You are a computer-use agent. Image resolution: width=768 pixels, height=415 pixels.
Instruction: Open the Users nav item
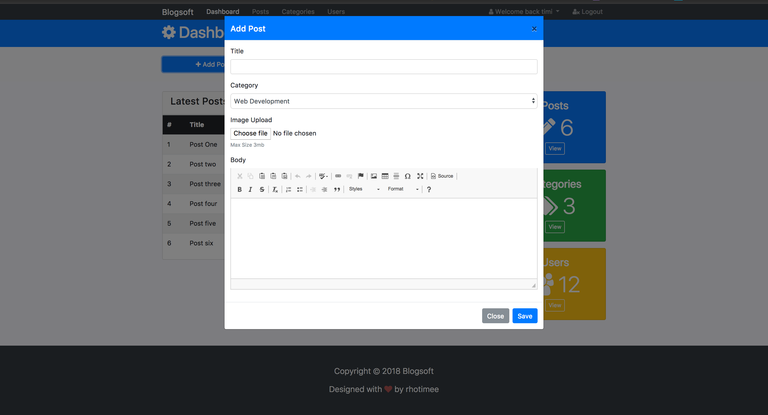[336, 12]
